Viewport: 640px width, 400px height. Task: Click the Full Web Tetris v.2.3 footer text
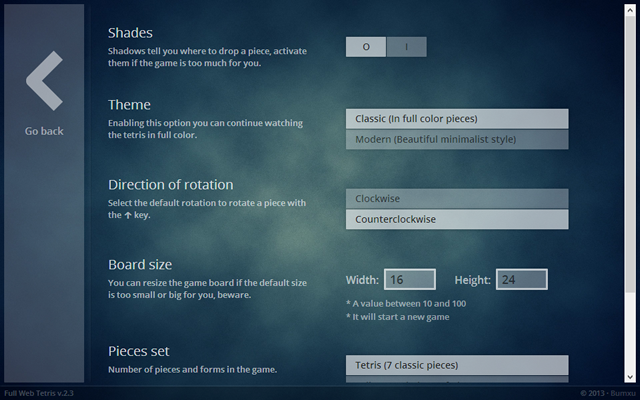39,393
